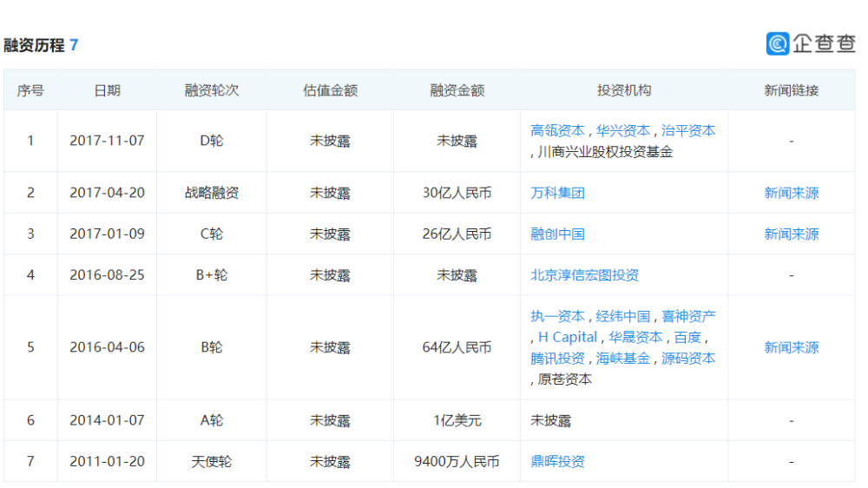The width and height of the screenshot is (868, 488).
Task: Click the 融资金额 column header
Action: point(457,90)
